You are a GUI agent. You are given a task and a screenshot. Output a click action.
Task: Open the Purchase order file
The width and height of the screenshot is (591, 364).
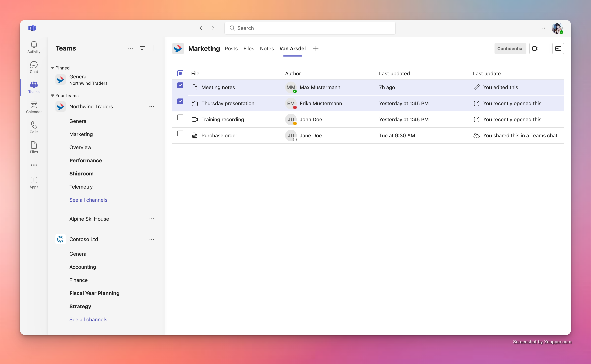(x=219, y=135)
